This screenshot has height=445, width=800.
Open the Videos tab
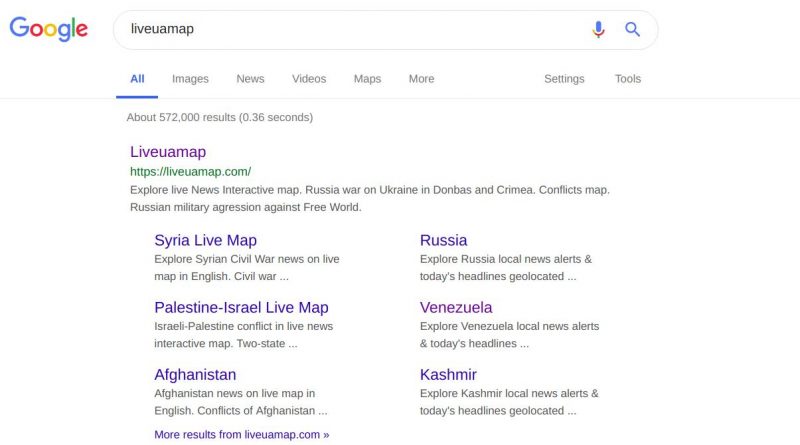pos(309,79)
